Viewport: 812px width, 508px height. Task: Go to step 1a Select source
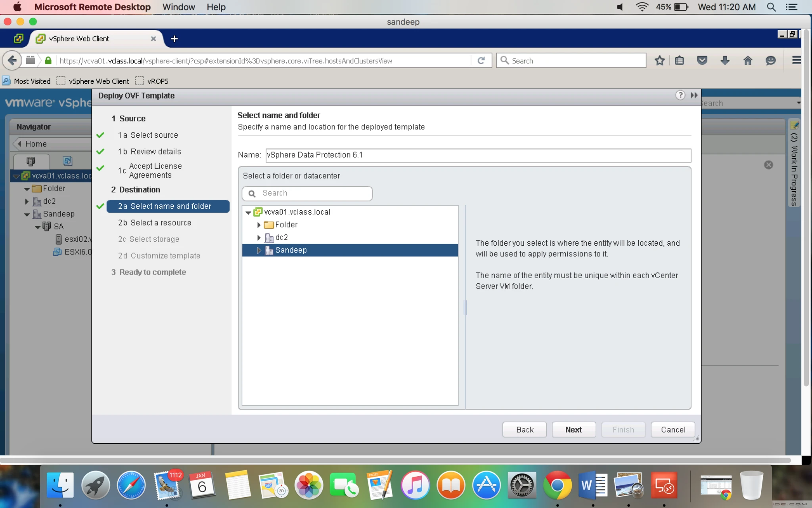(148, 135)
